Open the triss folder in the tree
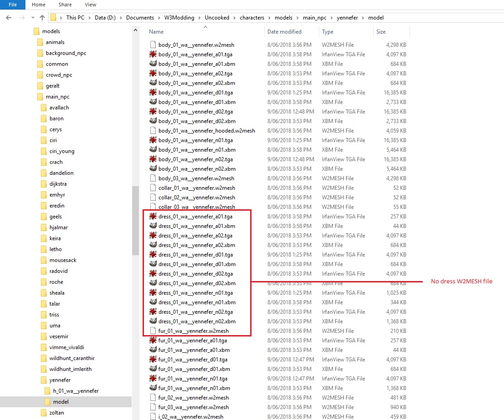Image resolution: width=504 pixels, height=420 pixels. 54,315
